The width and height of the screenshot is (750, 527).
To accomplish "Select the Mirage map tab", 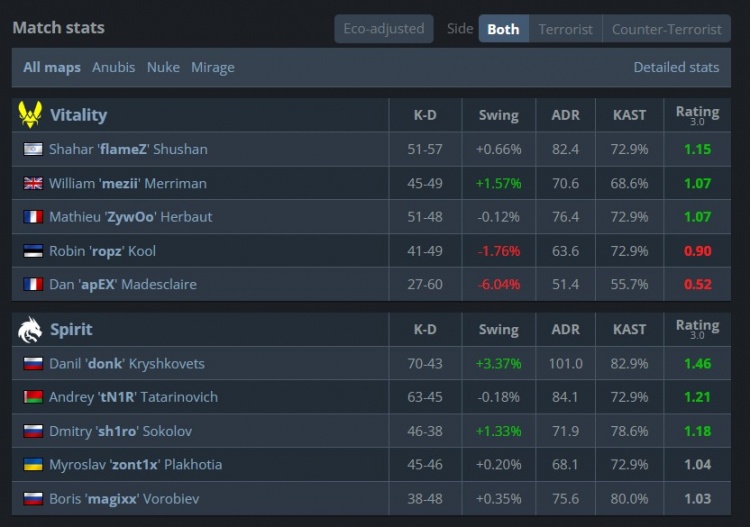I will coord(213,67).
